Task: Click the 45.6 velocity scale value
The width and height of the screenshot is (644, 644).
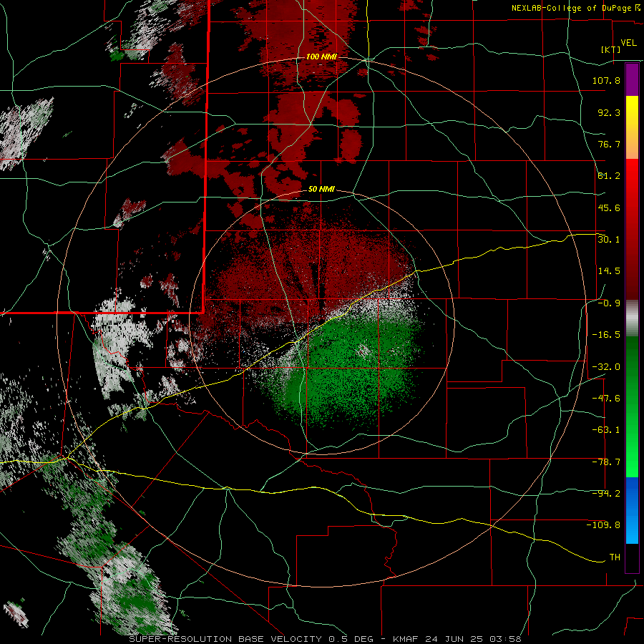Action: point(609,208)
